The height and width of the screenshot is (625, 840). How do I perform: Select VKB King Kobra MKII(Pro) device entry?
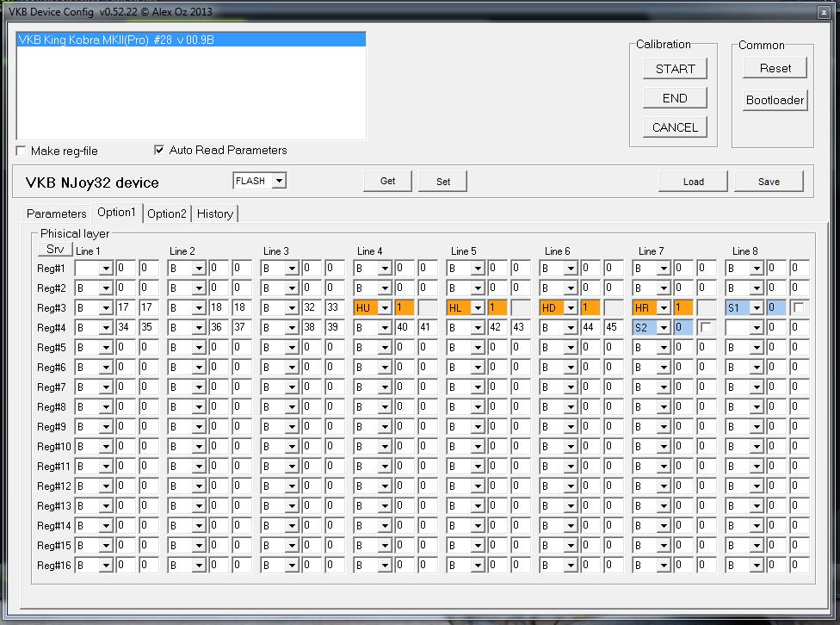point(191,40)
